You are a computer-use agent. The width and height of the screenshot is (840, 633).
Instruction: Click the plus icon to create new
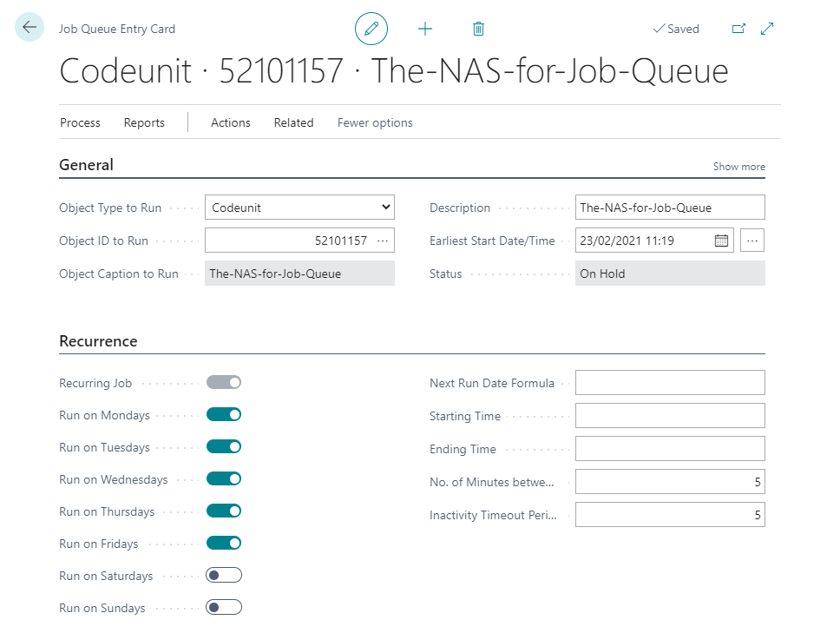click(425, 29)
